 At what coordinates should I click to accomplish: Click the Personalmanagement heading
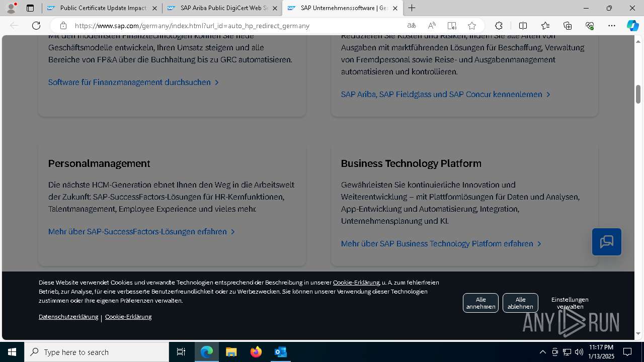point(99,163)
